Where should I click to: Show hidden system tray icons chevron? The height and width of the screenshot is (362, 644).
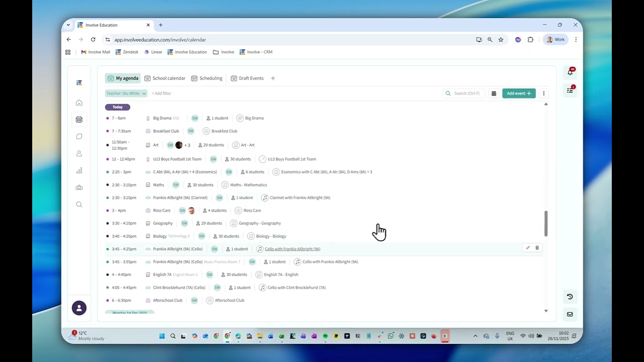(x=475, y=336)
